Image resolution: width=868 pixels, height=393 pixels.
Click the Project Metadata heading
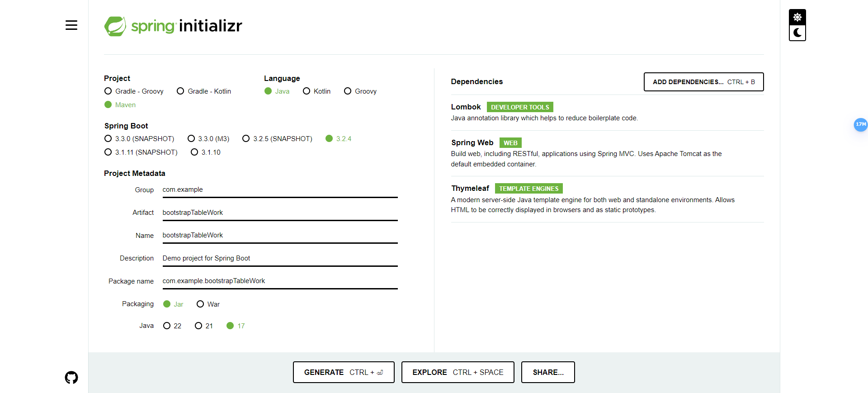click(x=135, y=174)
